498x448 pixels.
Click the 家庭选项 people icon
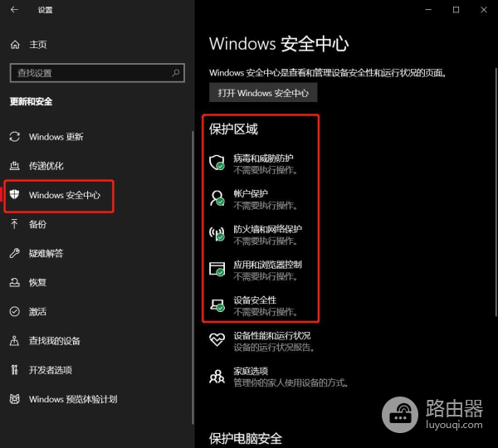pos(217,377)
